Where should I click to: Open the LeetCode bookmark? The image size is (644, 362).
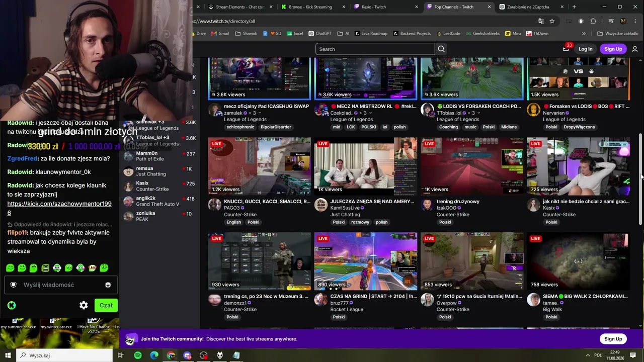click(448, 34)
